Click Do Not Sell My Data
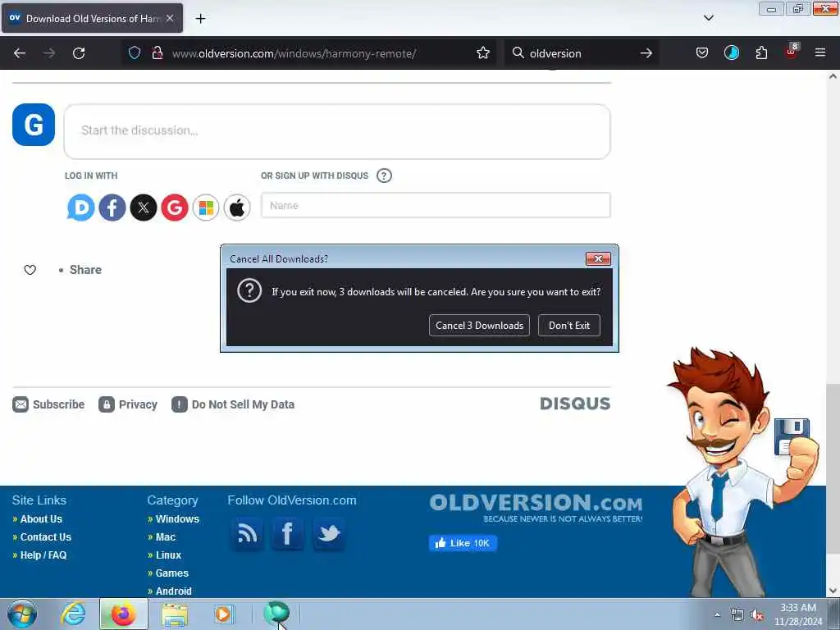 tap(233, 404)
